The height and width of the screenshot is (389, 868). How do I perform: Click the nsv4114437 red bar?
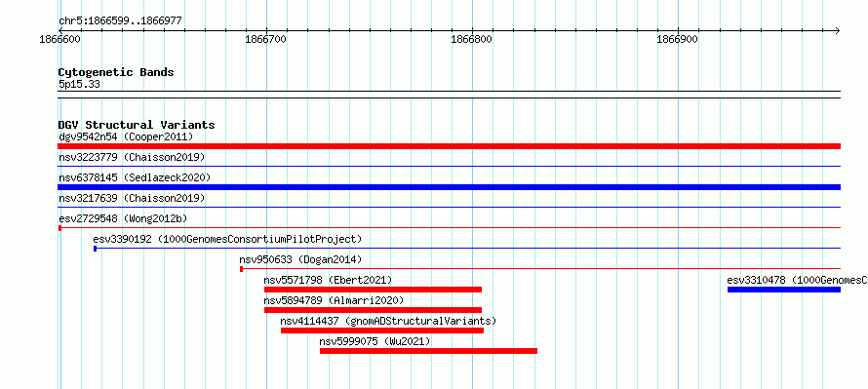coord(382,331)
